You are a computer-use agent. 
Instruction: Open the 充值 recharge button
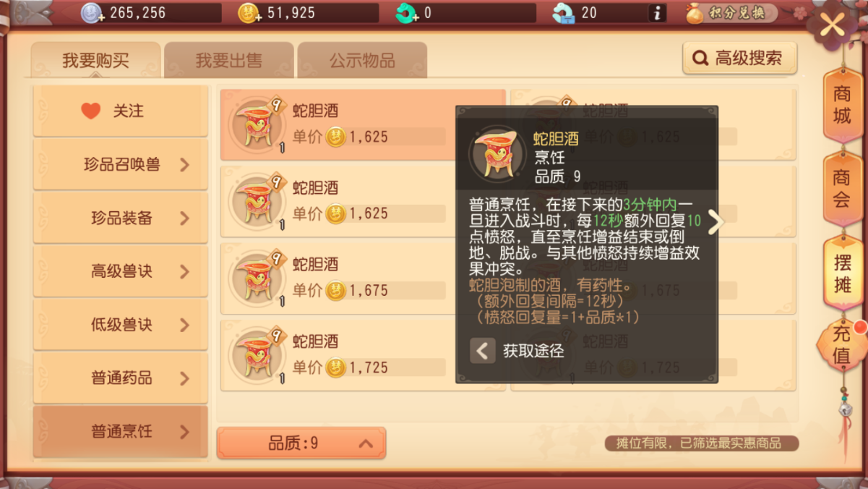(x=841, y=345)
